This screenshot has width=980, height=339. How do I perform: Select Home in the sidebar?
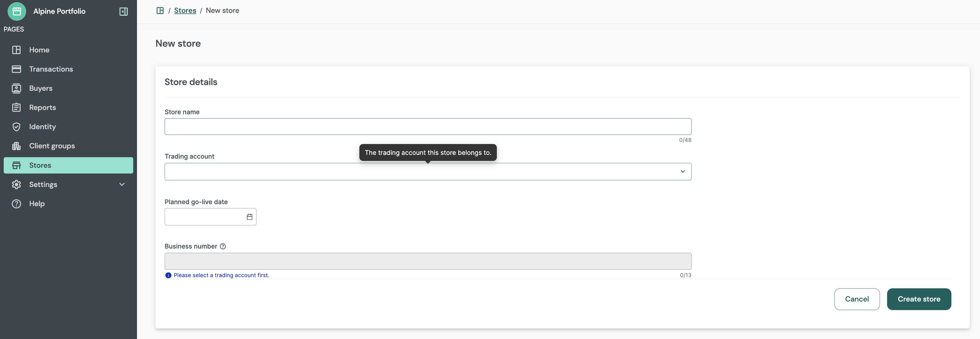[x=39, y=50]
